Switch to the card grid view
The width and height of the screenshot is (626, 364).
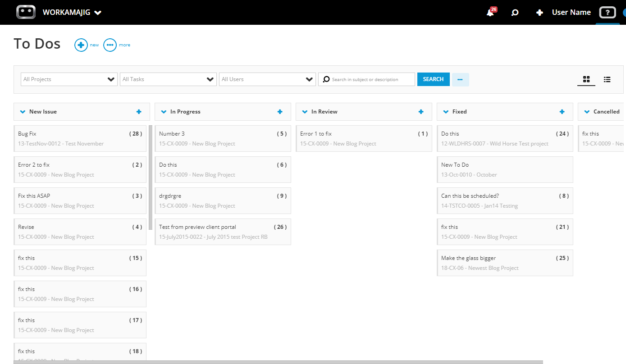point(586,79)
